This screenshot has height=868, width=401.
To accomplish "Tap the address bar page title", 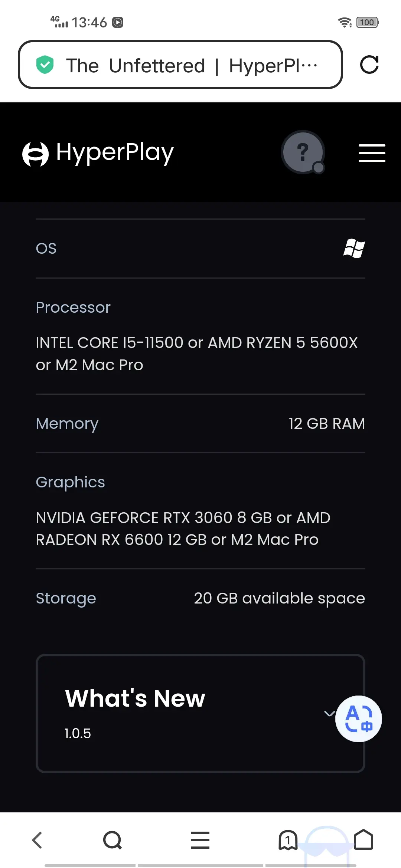I will click(x=192, y=66).
